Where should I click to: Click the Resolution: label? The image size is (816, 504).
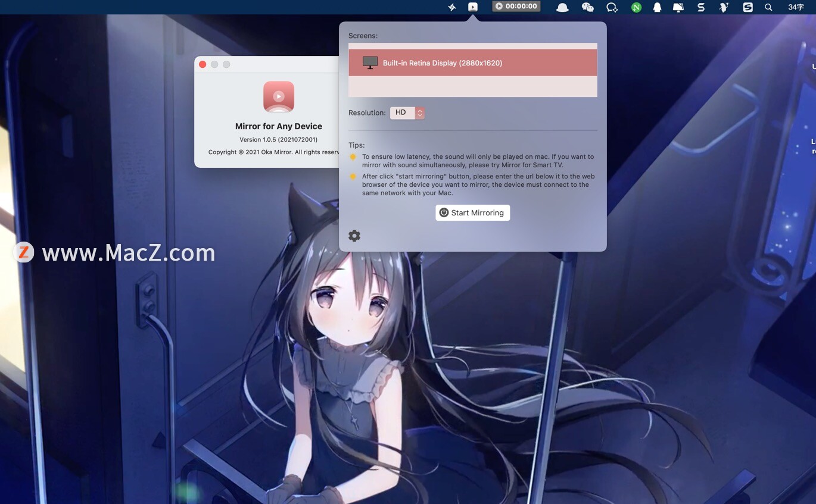point(367,113)
